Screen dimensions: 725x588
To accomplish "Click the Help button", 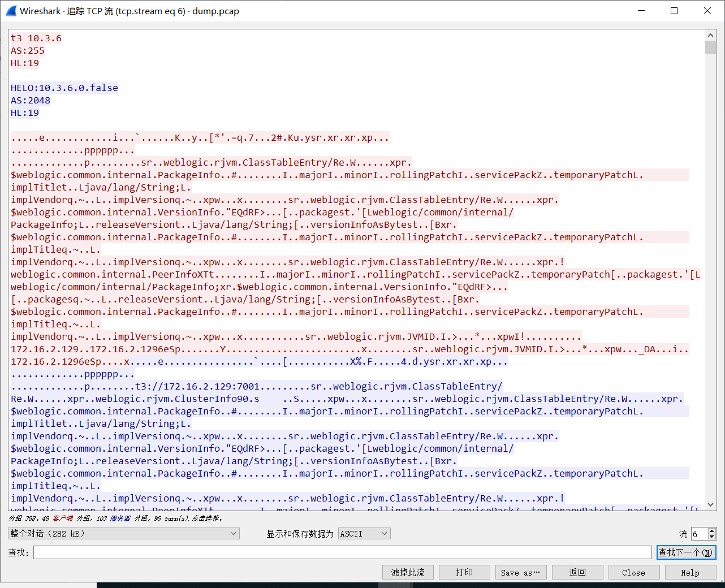I will coord(691,572).
